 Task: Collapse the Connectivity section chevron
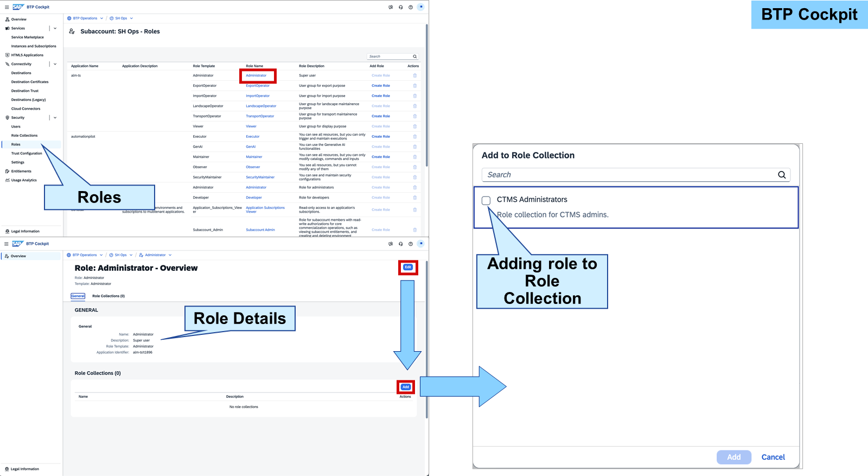click(x=55, y=64)
